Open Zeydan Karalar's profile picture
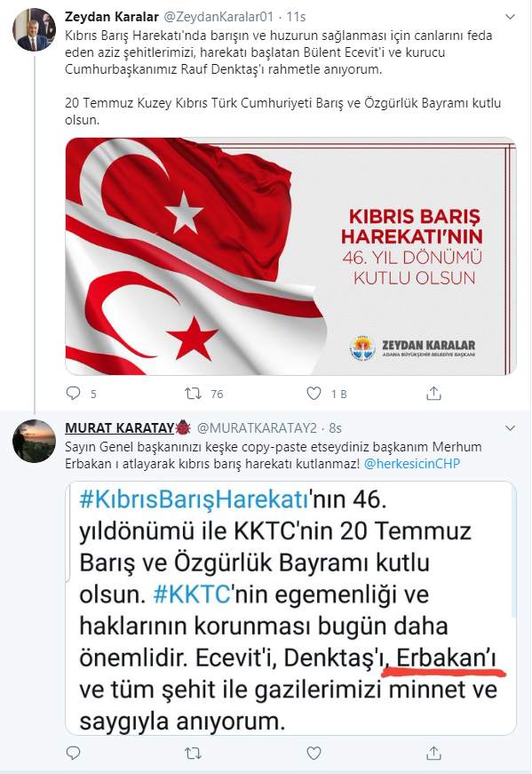This screenshot has width=532, height=774. coord(34,30)
